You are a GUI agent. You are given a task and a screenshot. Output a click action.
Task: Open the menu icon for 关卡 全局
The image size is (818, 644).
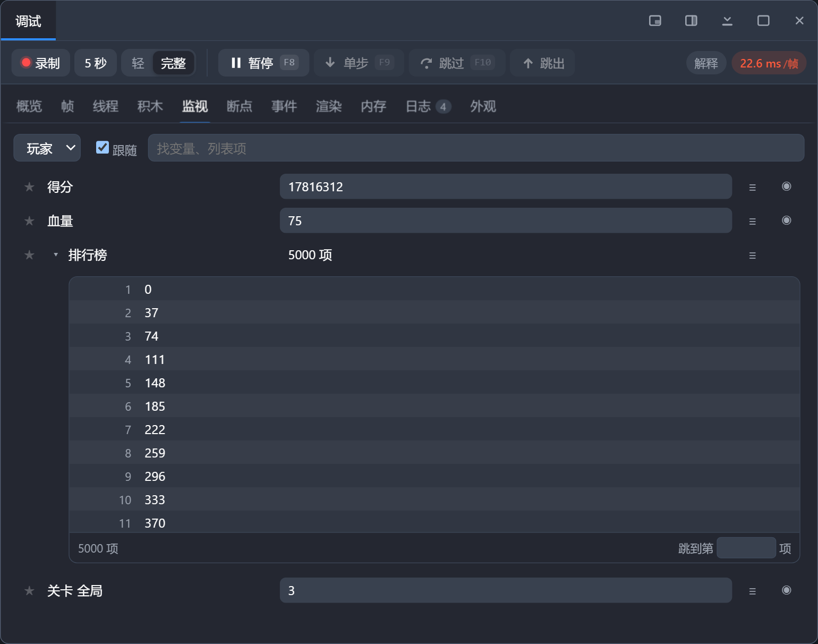(752, 591)
